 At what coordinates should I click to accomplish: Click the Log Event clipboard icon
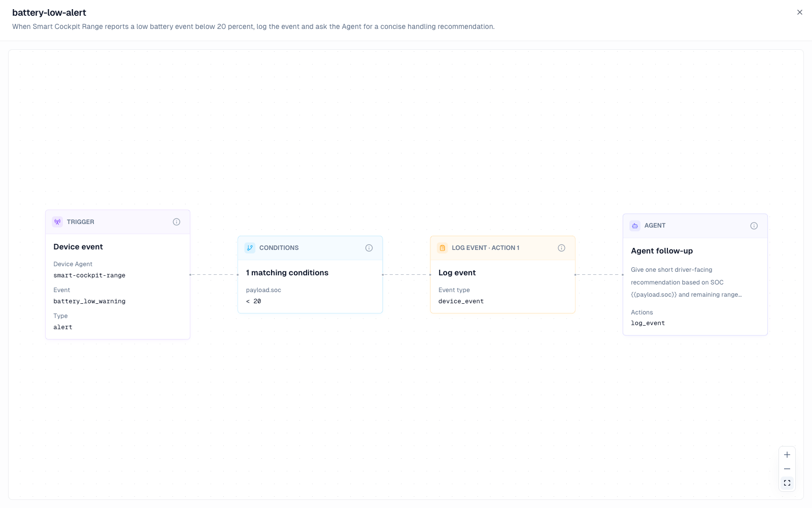click(442, 248)
